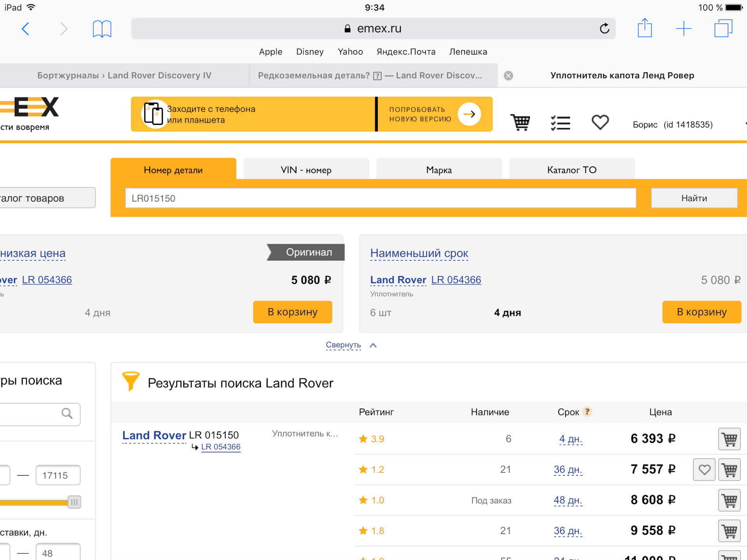Image resolution: width=747 pixels, height=560 pixels.
Task: Switch to the VIN - номер tab
Action: point(306,170)
